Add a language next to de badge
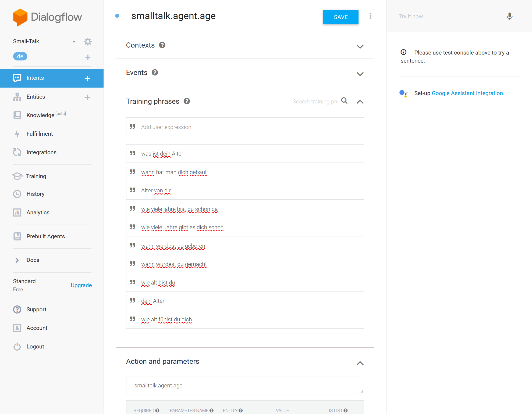This screenshot has height=414, width=532. pos(88,57)
